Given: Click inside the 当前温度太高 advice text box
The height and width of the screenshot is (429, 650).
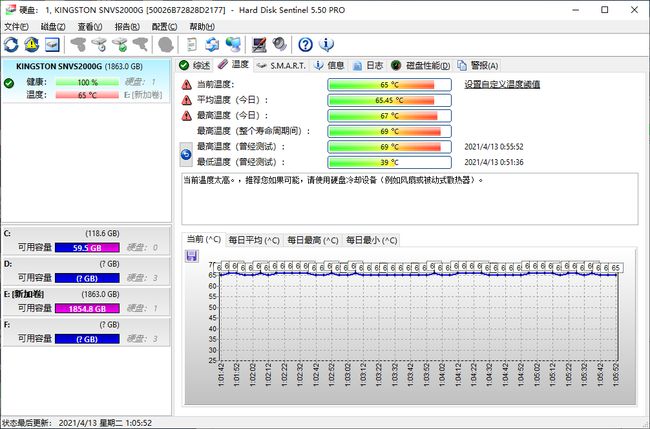Looking at the screenshot, I should (x=410, y=199).
